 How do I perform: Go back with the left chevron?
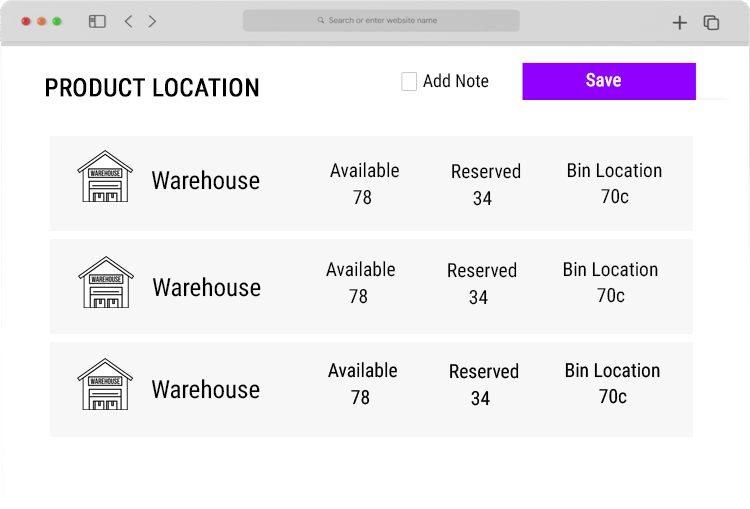(128, 21)
